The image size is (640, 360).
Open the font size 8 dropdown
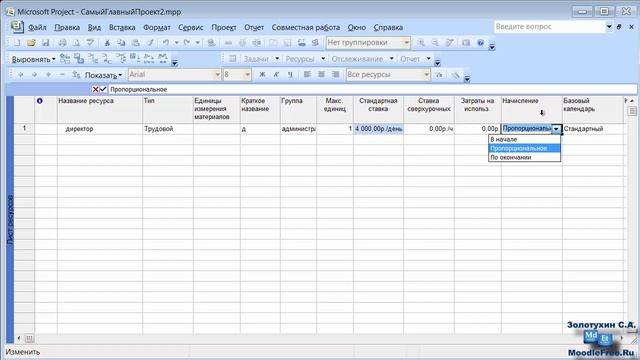(247, 75)
